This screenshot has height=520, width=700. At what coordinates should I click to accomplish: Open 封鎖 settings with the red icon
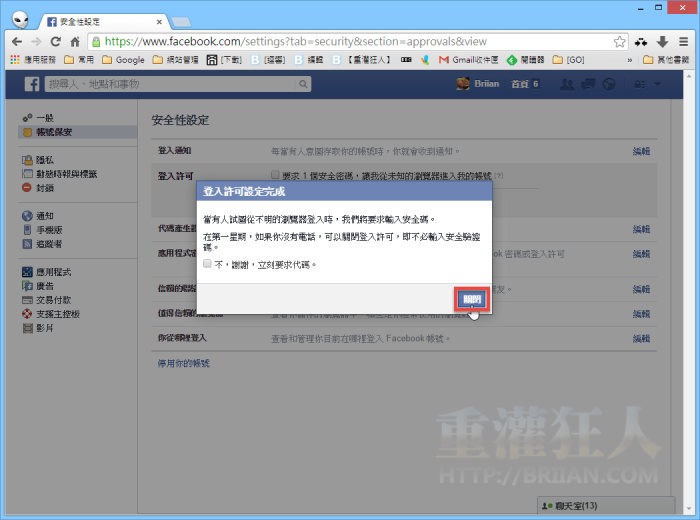pyautogui.click(x=44, y=187)
